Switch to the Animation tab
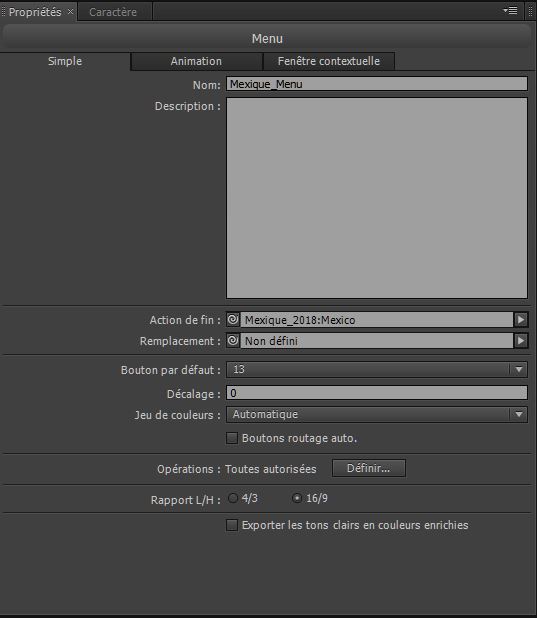The height and width of the screenshot is (618, 537). pyautogui.click(x=196, y=61)
